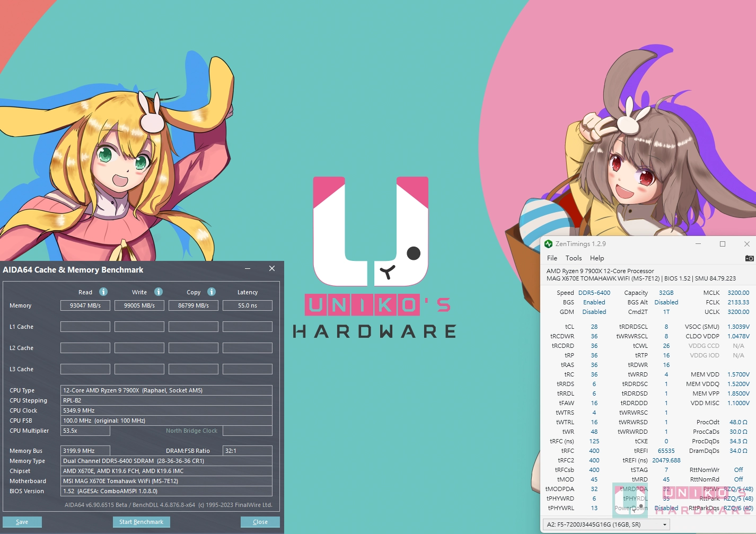This screenshot has height=534, width=756.
Task: Click the Cmd2T value 1T
Action: tap(666, 312)
